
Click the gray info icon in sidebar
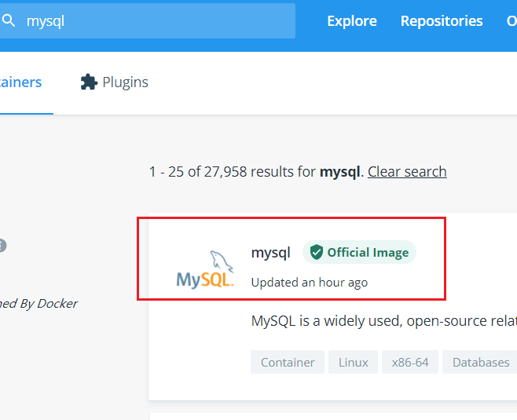[x=2, y=246]
